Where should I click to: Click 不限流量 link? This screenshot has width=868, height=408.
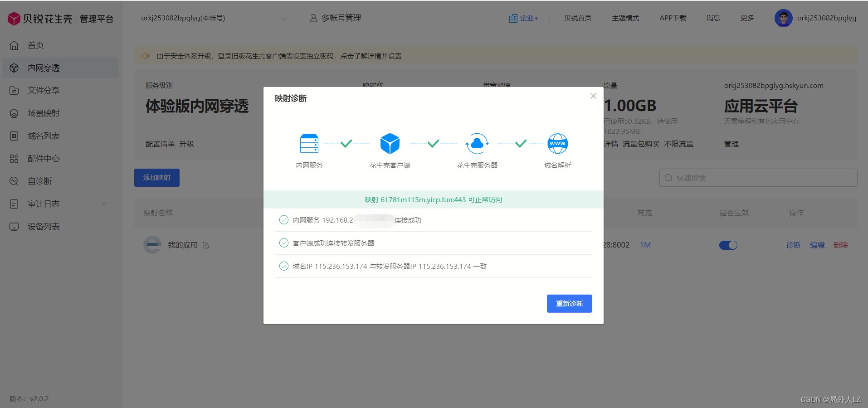(679, 144)
